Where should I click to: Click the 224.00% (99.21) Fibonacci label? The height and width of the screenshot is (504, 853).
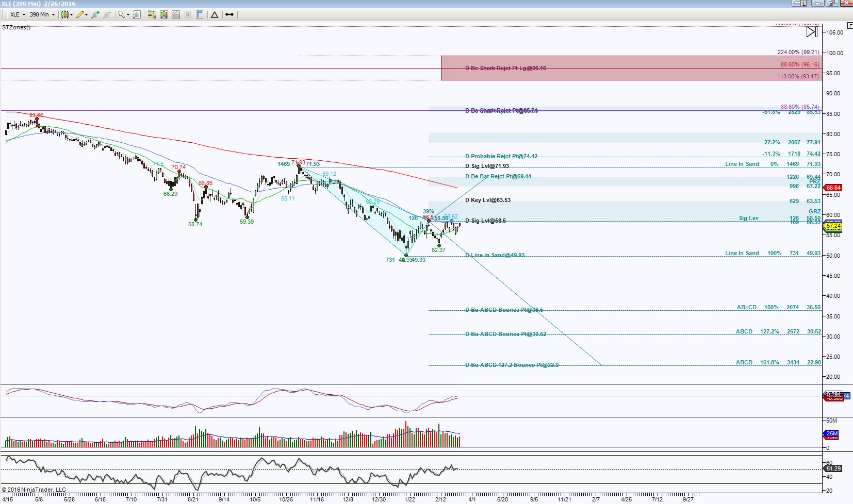coord(798,52)
